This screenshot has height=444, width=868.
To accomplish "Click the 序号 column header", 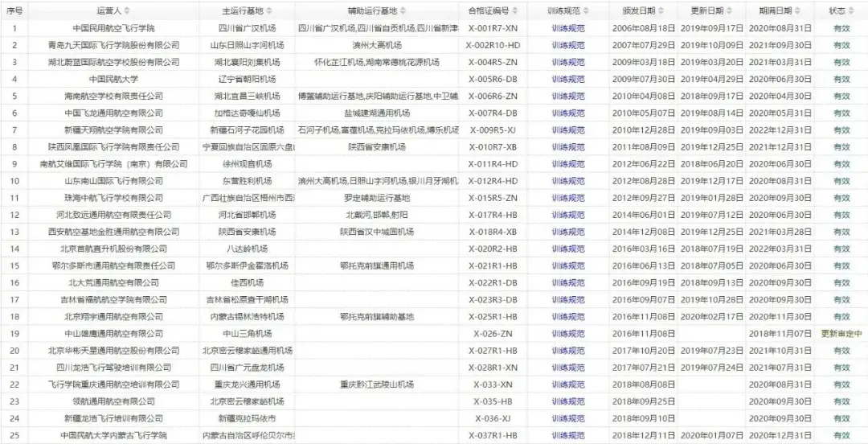I will [14, 10].
